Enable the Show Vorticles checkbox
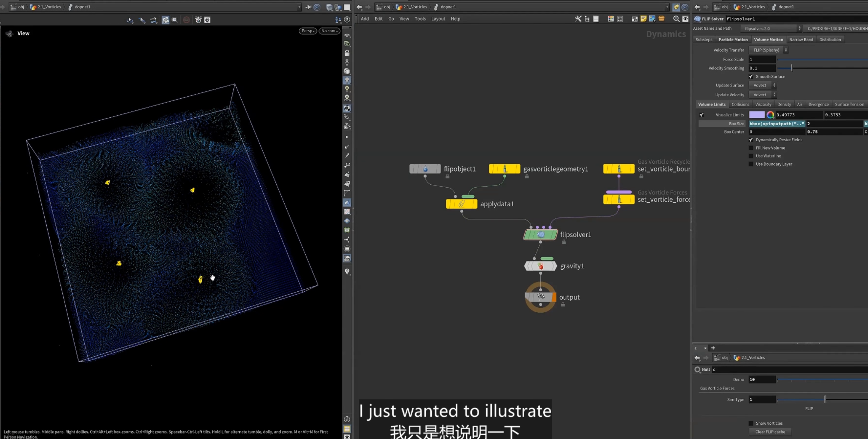 click(751, 423)
